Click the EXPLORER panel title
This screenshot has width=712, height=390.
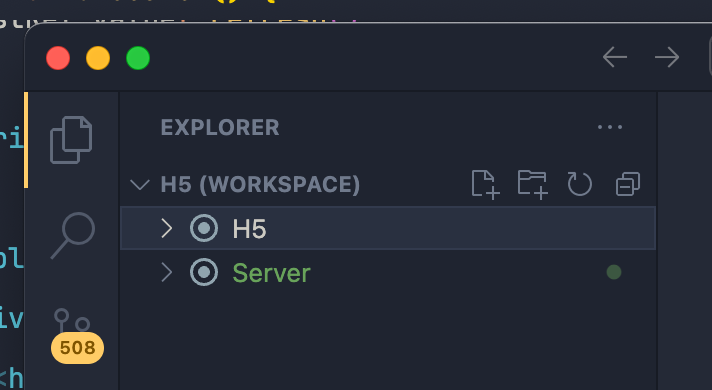(220, 128)
